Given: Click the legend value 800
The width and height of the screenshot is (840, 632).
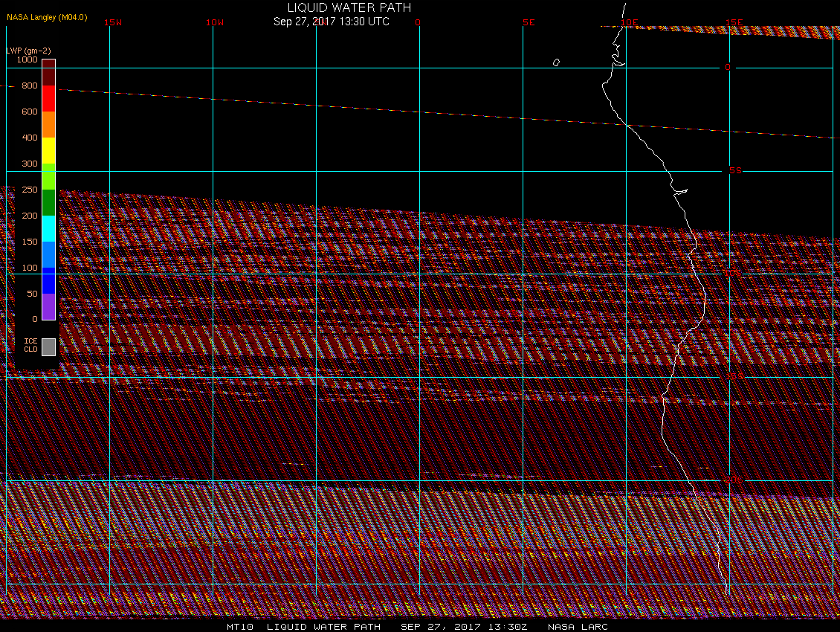Looking at the screenshot, I should pos(30,86).
